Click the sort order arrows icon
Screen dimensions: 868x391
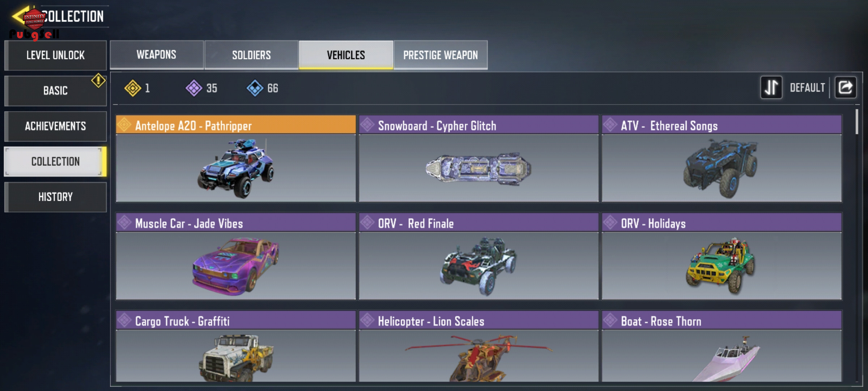point(771,87)
